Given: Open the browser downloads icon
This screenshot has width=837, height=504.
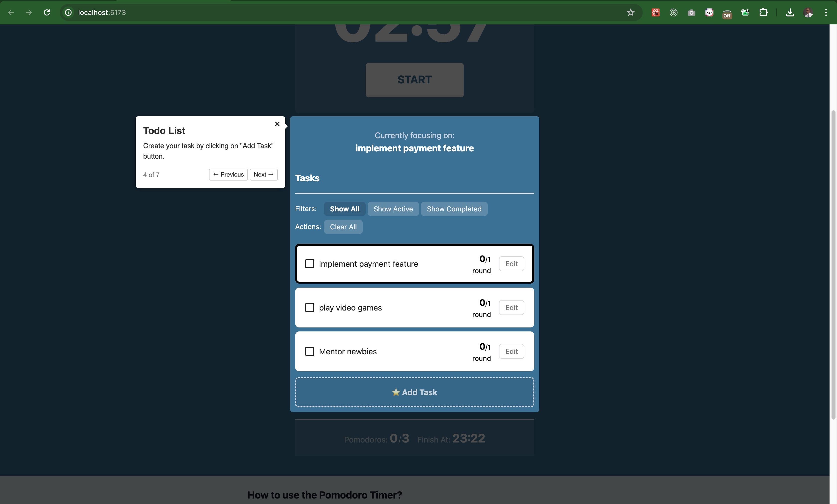Looking at the screenshot, I should (790, 12).
